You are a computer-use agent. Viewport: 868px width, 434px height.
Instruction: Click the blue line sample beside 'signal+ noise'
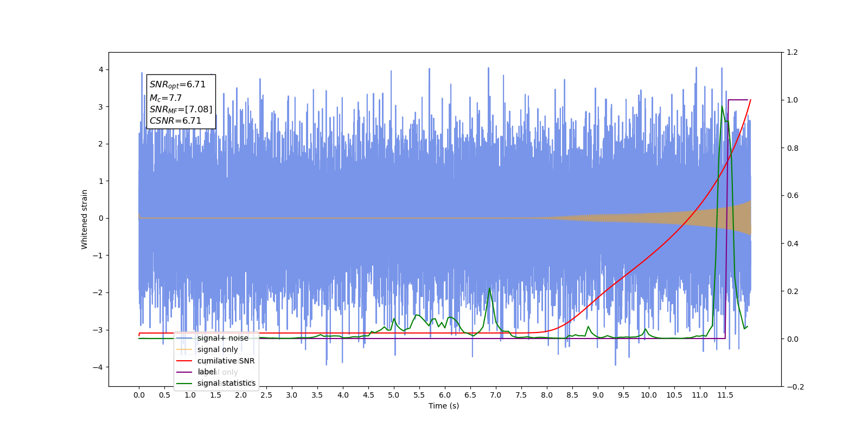[184, 338]
